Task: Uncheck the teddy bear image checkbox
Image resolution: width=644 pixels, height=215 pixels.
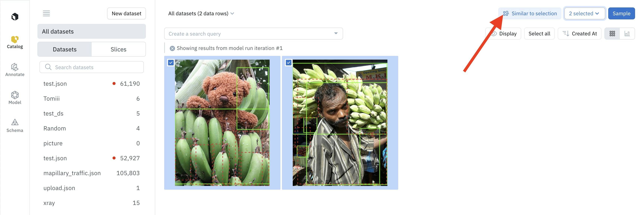Action: 171,63
